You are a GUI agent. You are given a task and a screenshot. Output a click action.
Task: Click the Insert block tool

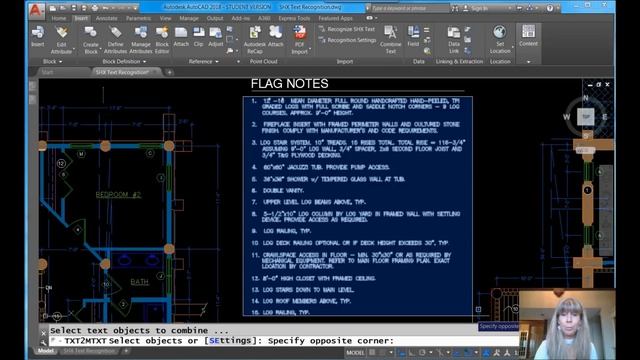(38, 37)
